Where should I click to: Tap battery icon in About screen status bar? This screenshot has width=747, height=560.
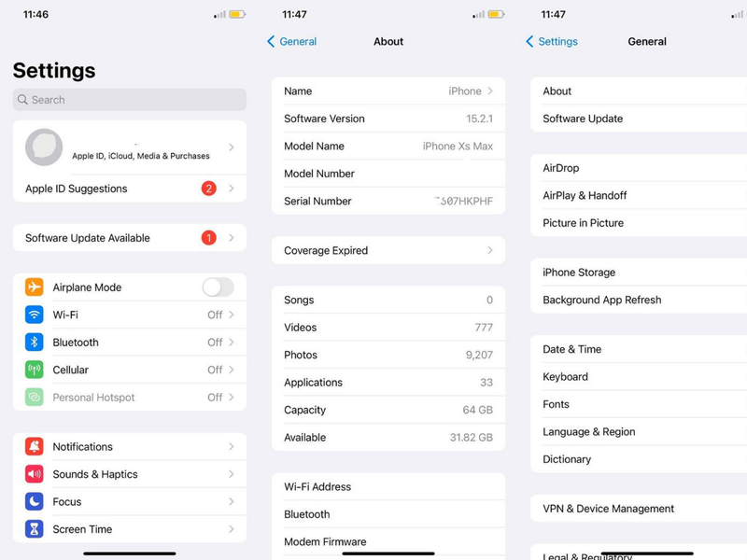point(496,14)
